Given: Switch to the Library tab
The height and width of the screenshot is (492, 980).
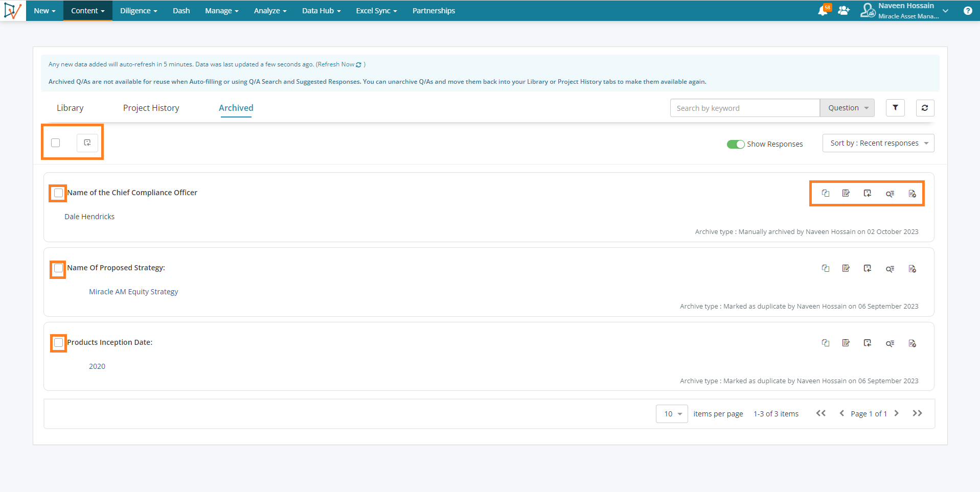Looking at the screenshot, I should click(x=70, y=108).
